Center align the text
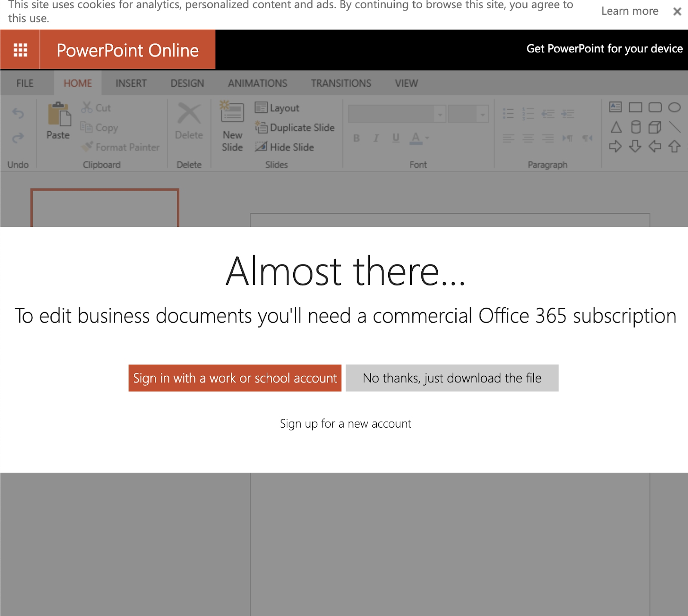This screenshot has height=616, width=688. point(528,138)
